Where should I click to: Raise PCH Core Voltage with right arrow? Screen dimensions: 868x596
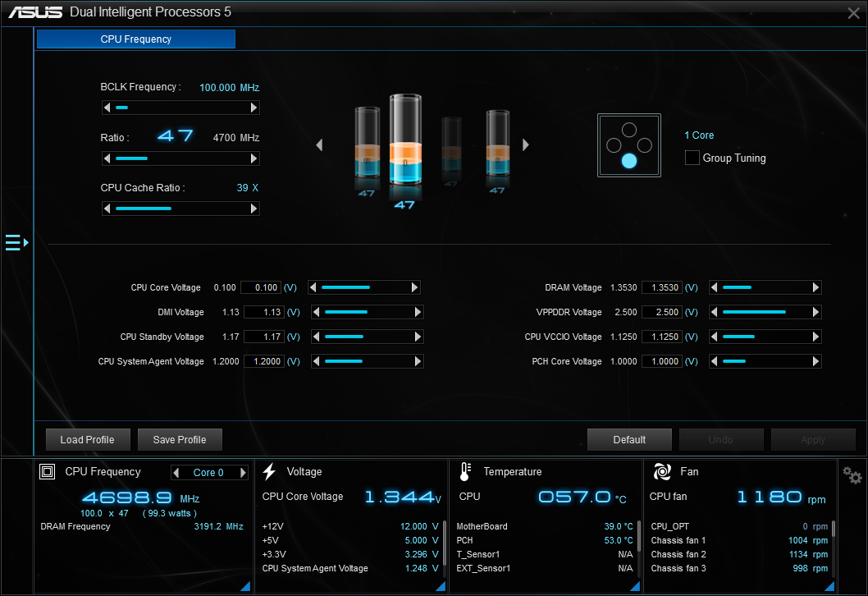[x=815, y=361]
